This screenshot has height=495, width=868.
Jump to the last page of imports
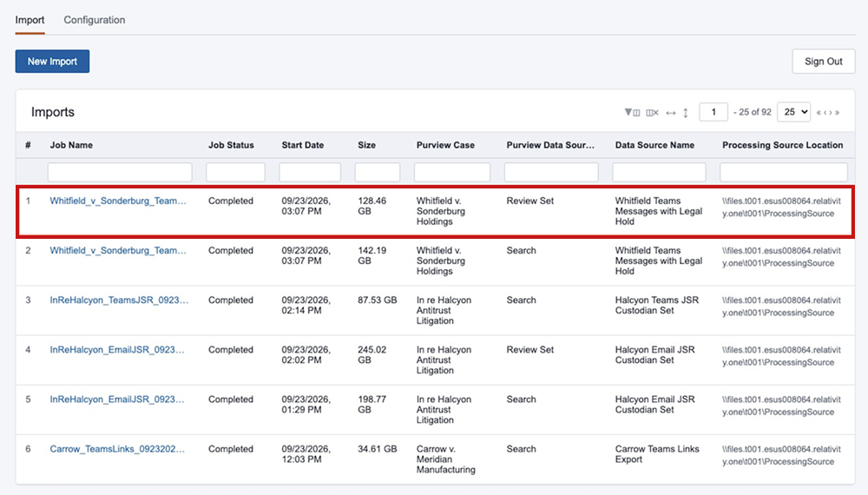click(x=837, y=112)
